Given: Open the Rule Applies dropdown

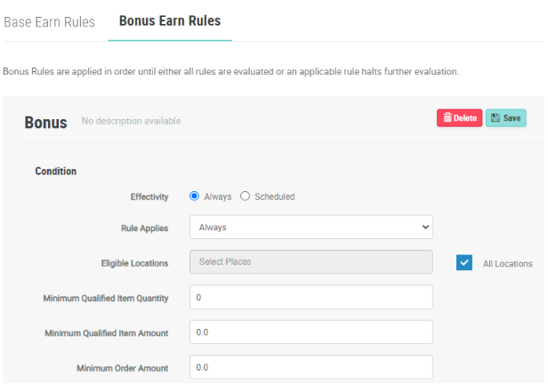Looking at the screenshot, I should 310,228.
